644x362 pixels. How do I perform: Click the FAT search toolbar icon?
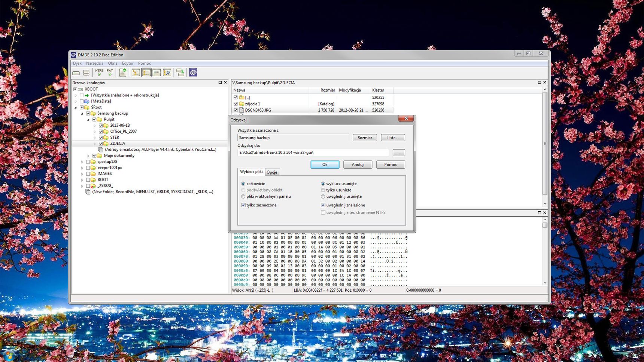pyautogui.click(x=110, y=73)
